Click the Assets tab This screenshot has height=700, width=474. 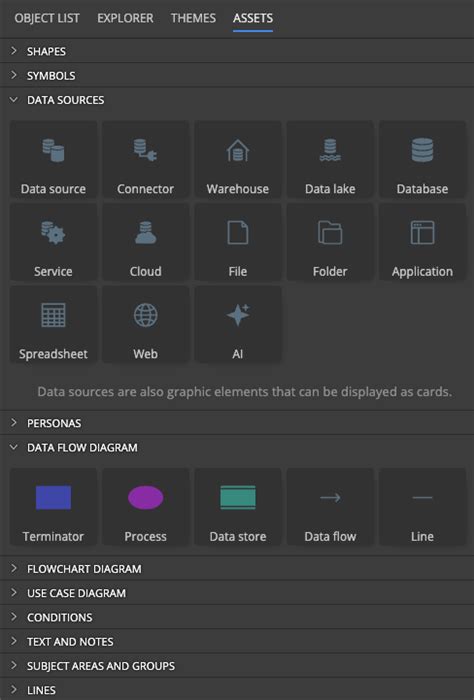tap(253, 18)
